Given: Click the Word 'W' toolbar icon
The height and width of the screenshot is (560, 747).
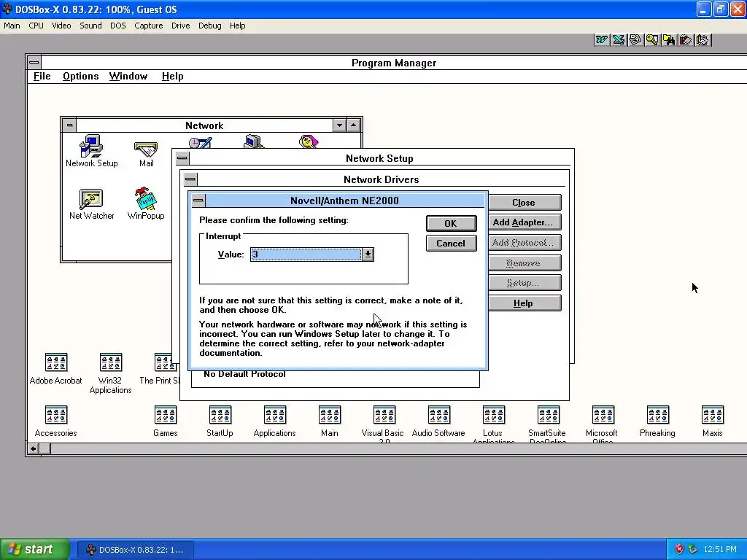Looking at the screenshot, I should [x=602, y=40].
